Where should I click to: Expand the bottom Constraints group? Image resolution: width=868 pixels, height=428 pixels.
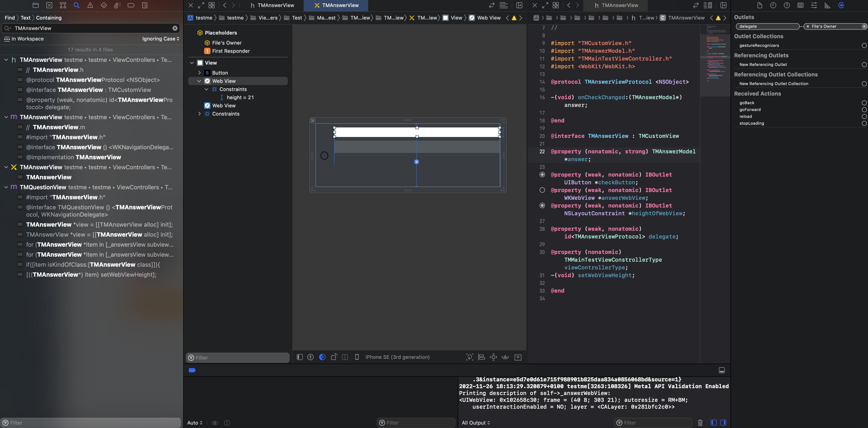point(199,114)
